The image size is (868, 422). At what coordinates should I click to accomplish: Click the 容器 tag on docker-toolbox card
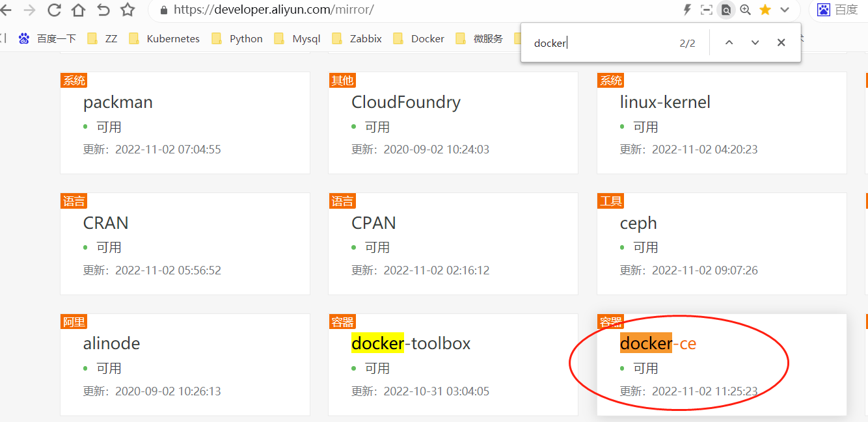click(x=342, y=323)
